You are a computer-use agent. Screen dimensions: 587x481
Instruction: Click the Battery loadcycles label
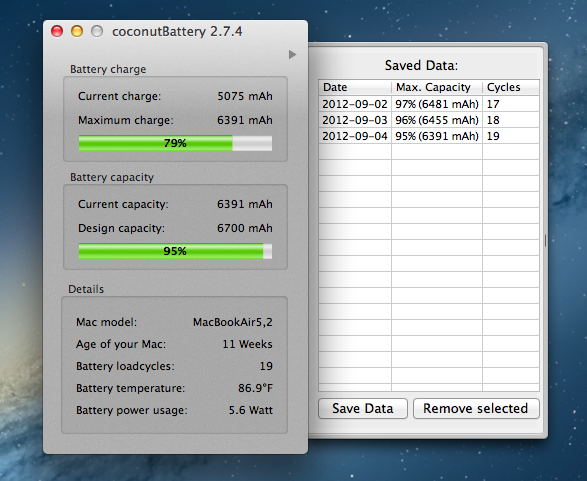pos(125,366)
